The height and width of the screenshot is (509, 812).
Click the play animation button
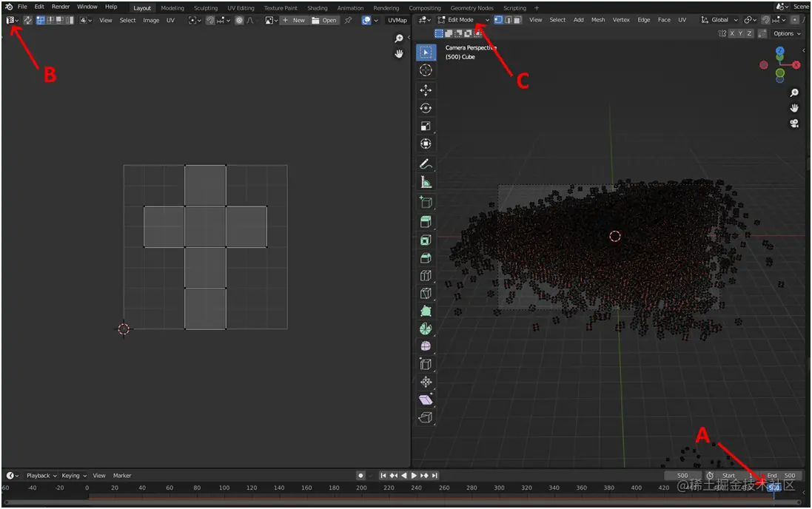414,476
